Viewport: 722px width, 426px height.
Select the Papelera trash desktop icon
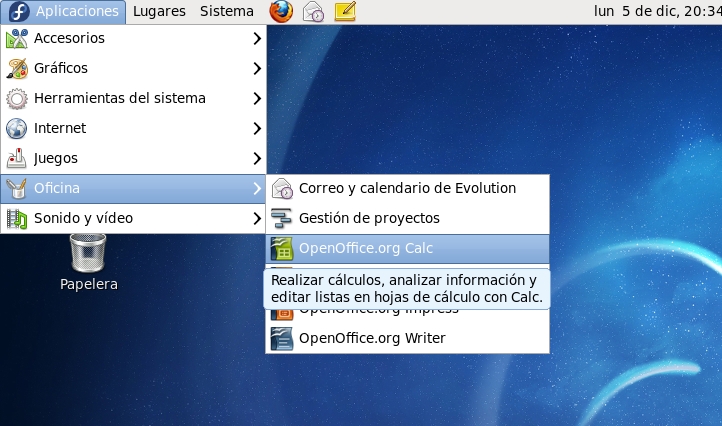coord(88,253)
